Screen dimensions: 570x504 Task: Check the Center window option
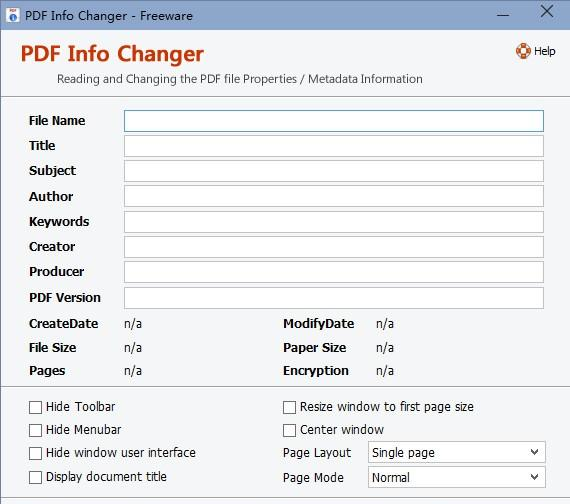(x=289, y=430)
